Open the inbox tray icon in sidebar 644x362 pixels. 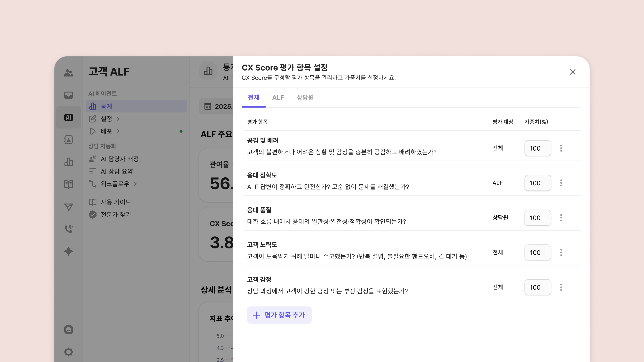coord(68,95)
